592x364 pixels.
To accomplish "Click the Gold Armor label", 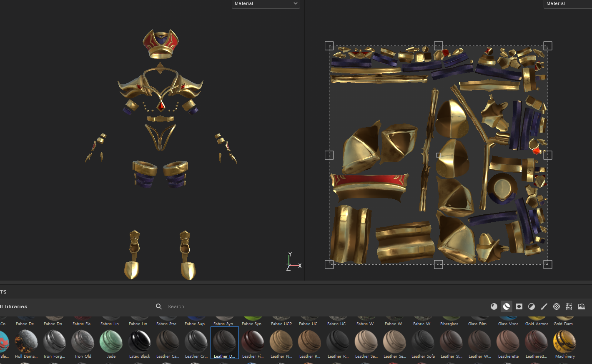I will [x=537, y=324].
